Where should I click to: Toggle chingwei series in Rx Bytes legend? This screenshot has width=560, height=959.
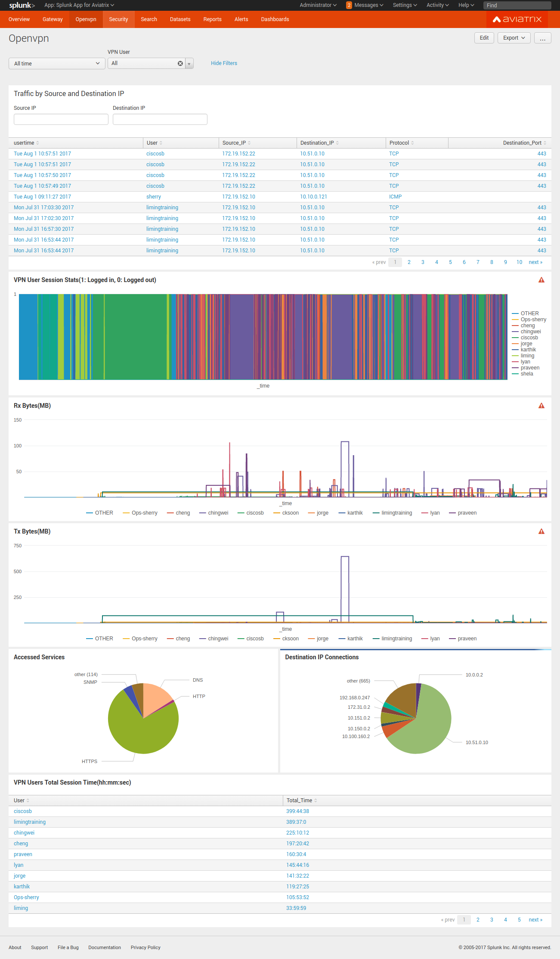214,513
